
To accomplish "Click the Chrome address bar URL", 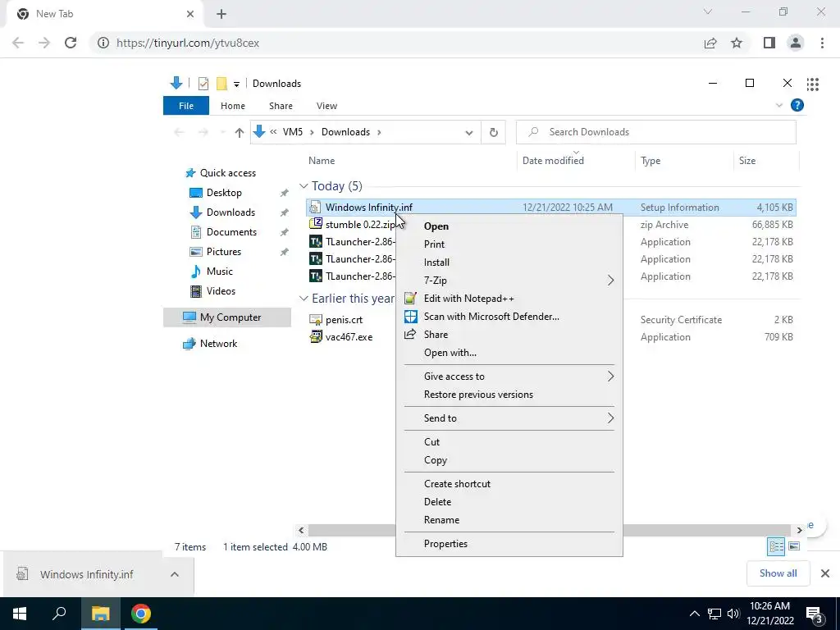I will (188, 43).
